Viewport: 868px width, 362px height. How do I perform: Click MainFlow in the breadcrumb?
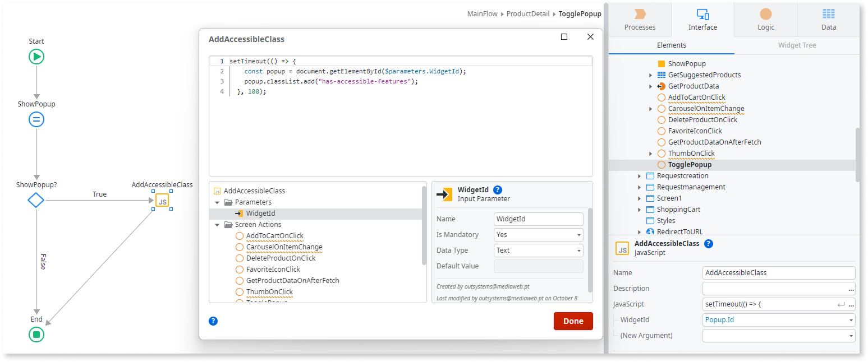(x=482, y=14)
